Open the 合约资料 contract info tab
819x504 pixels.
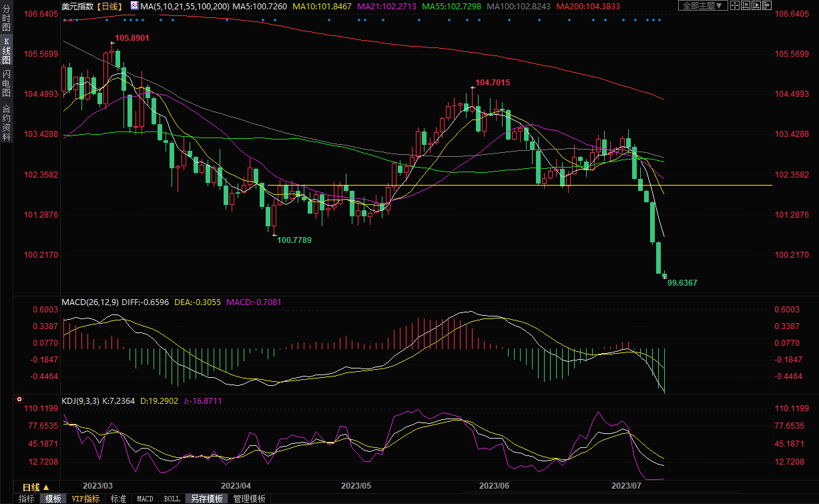6,123
